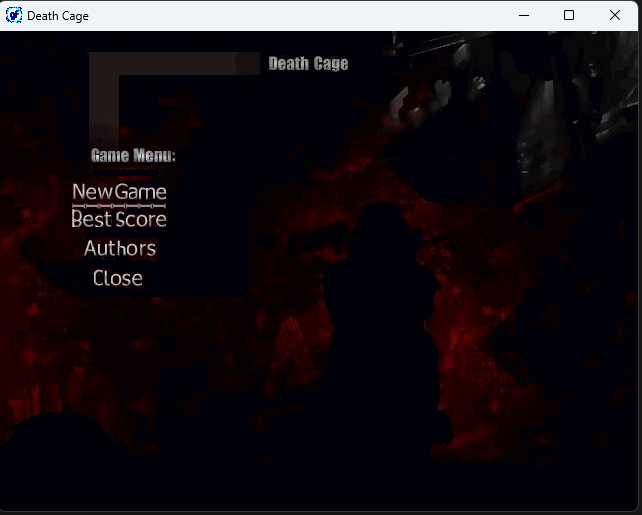Click the dotted selection line under NewGame
The width and height of the screenshot is (642, 515).
(119, 204)
